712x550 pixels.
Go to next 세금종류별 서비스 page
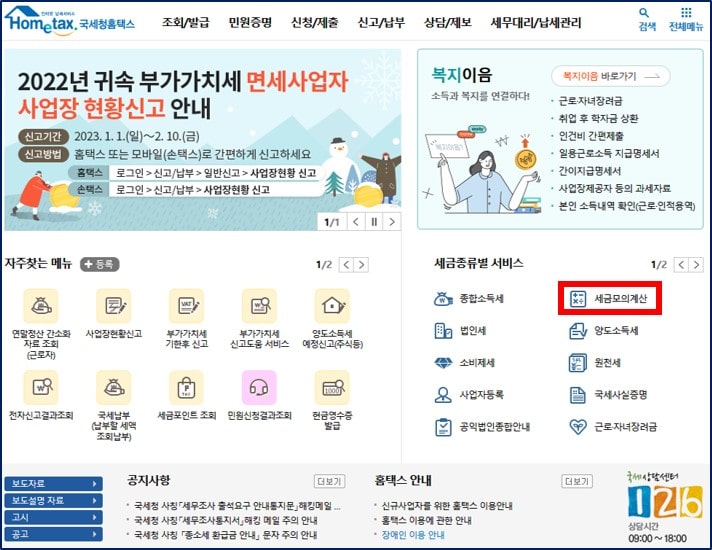(696, 265)
